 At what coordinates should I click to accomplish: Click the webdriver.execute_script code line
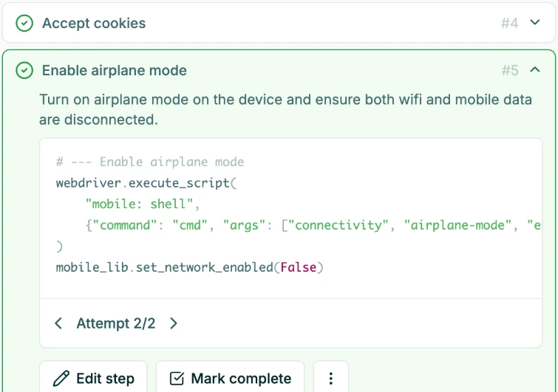coord(146,183)
